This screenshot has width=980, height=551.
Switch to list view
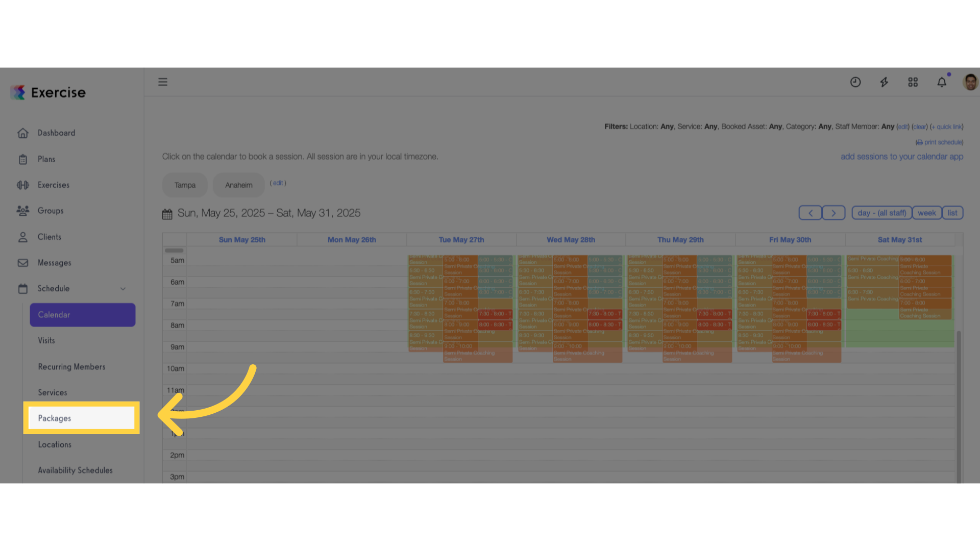point(952,213)
